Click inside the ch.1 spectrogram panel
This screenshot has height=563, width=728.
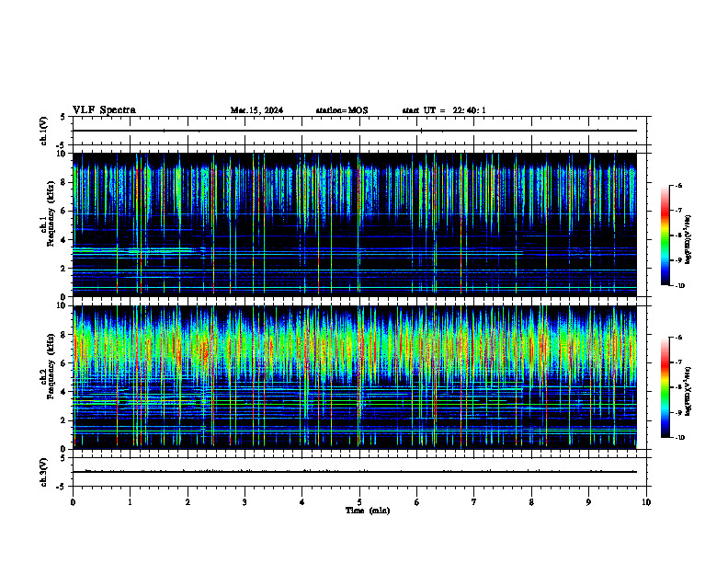tap(355, 224)
